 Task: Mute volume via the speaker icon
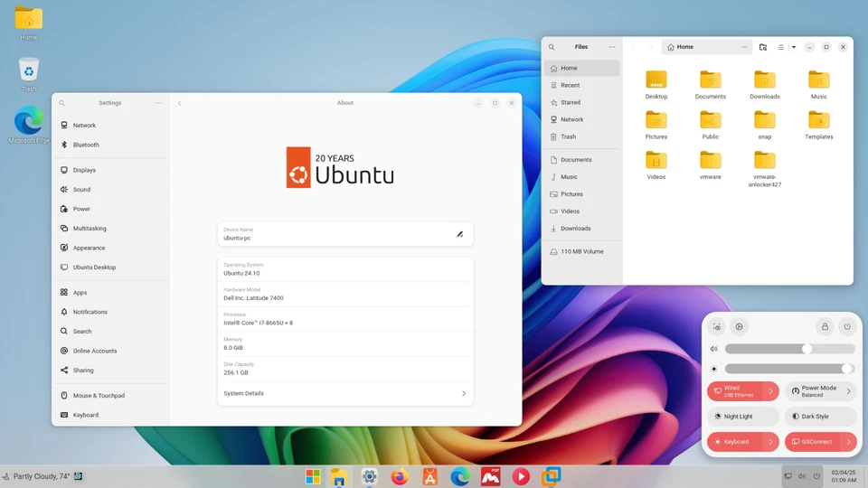click(714, 349)
